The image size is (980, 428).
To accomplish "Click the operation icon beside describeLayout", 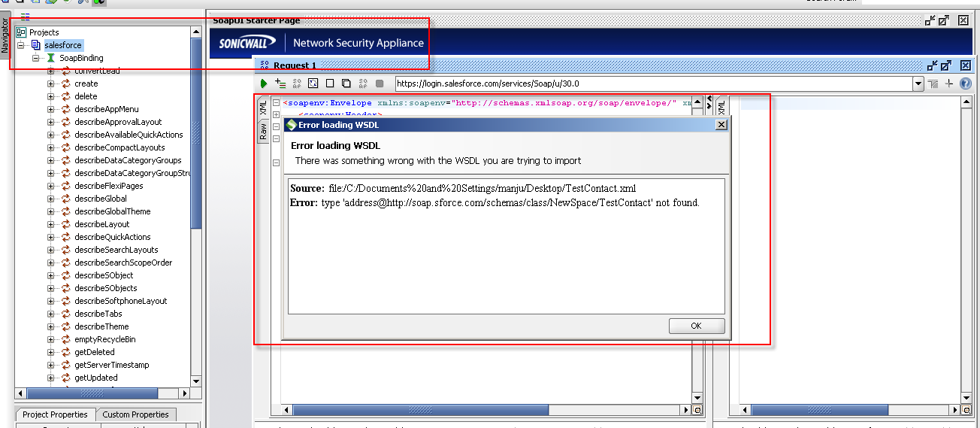I will pyautogui.click(x=65, y=224).
